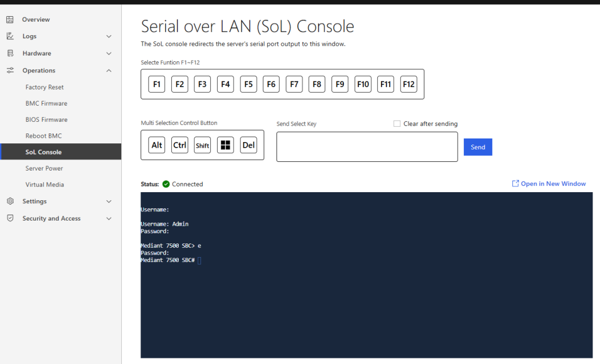
Task: Send the F4 function key
Action: [225, 84]
